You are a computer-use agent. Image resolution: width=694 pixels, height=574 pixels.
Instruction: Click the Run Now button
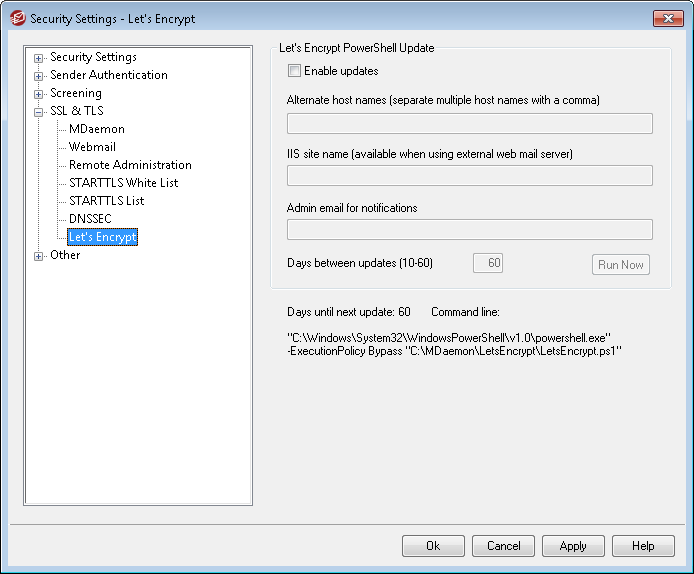click(x=621, y=265)
